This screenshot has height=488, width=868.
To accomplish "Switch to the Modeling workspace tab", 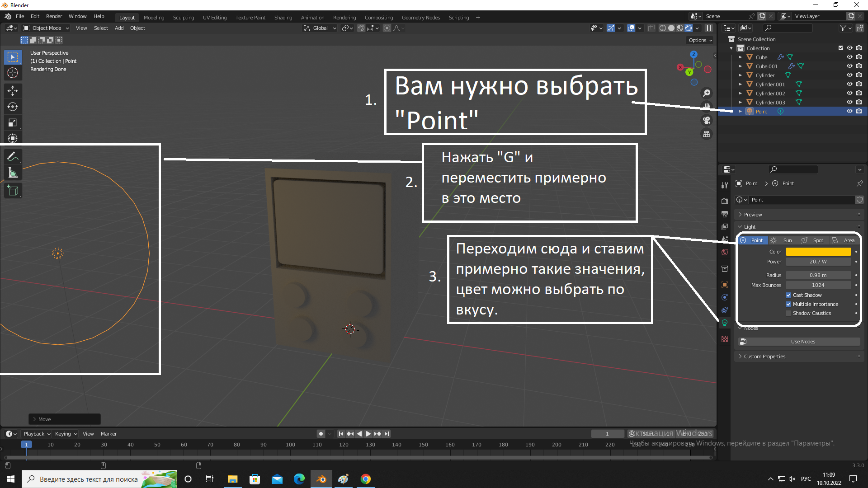I will pos(154,18).
